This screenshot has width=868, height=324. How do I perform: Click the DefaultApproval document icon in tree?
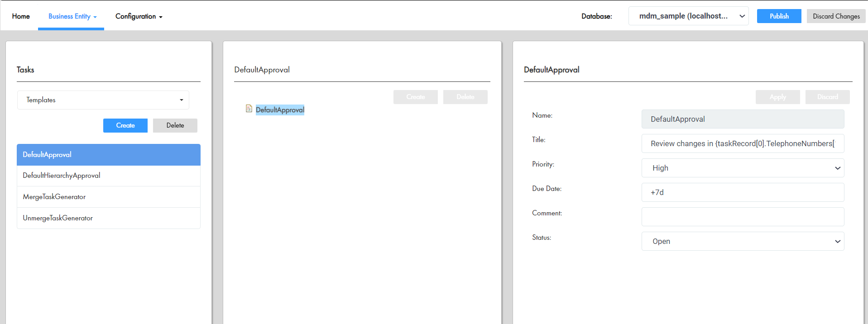click(249, 109)
